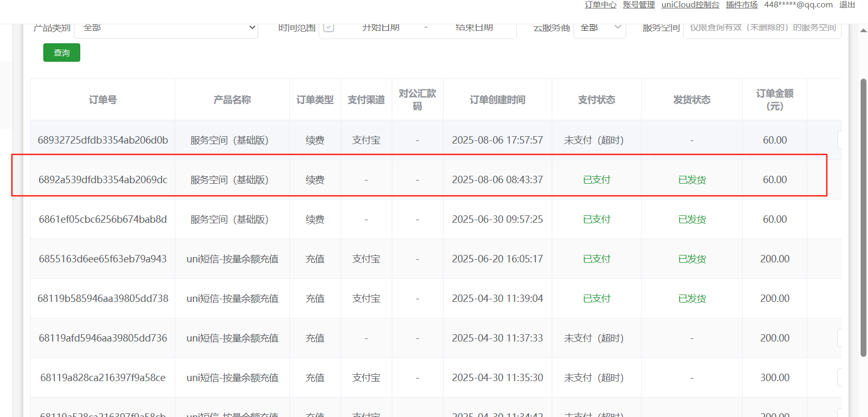
Task: Click 支付宝 in 16:05:17 order row
Action: [366, 259]
